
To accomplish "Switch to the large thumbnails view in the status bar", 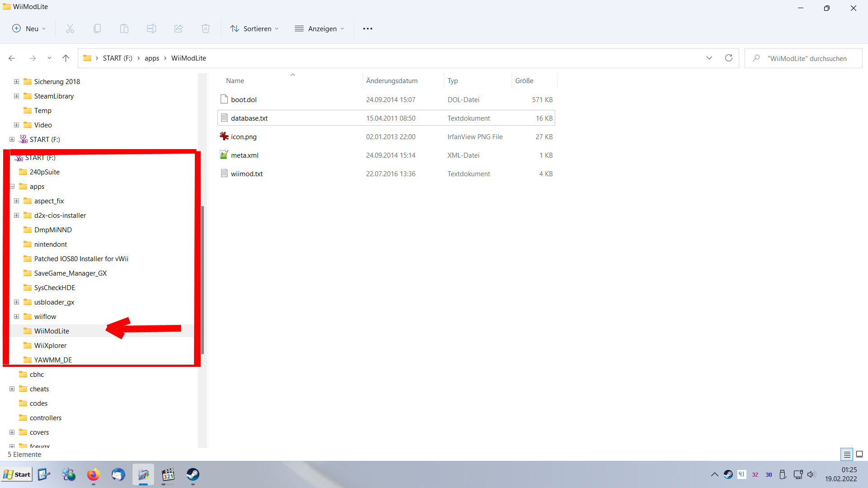I will [859, 454].
